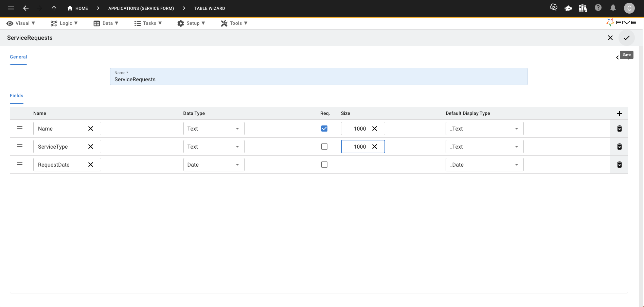Uncheck the Required checkbox for Name

coord(324,129)
